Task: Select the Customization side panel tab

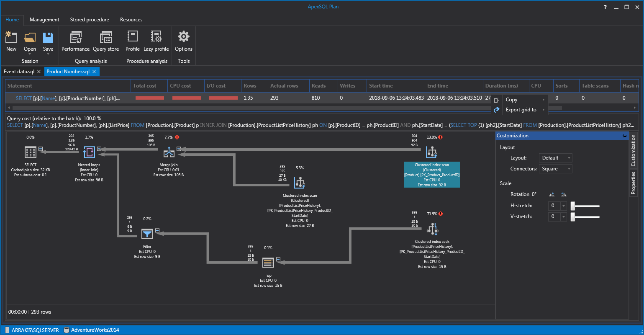Action: pos(633,150)
